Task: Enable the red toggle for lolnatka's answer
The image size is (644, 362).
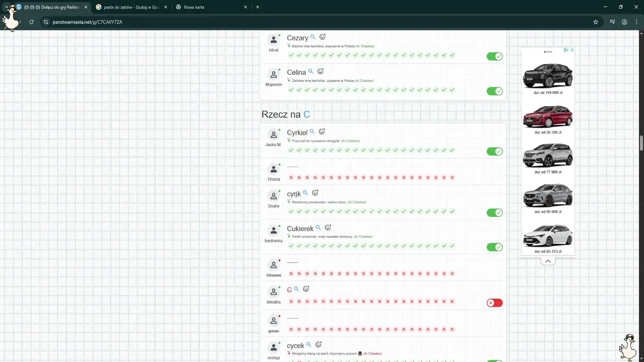Action: pos(495,303)
